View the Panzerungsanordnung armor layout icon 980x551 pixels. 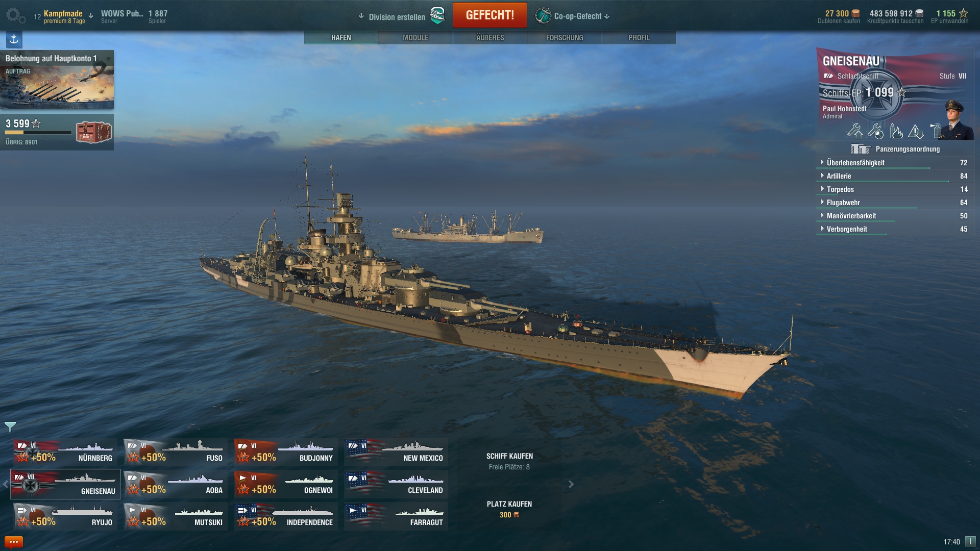tap(860, 149)
